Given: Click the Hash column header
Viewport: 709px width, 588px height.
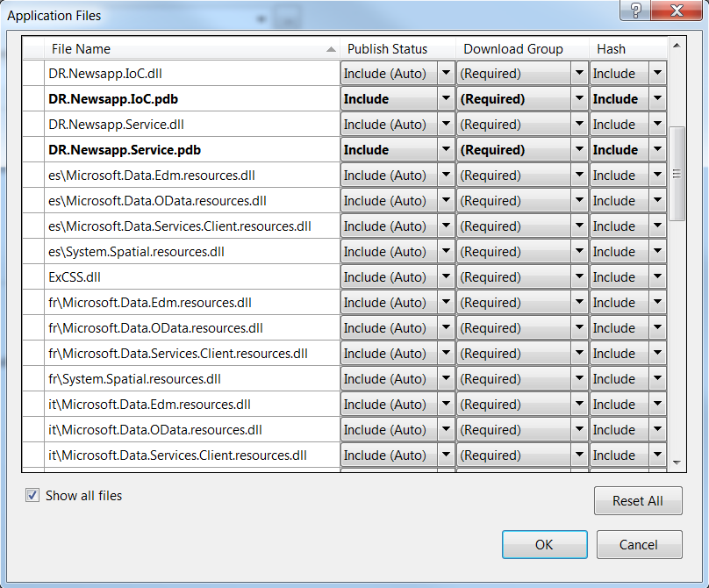Looking at the screenshot, I should 628,48.
